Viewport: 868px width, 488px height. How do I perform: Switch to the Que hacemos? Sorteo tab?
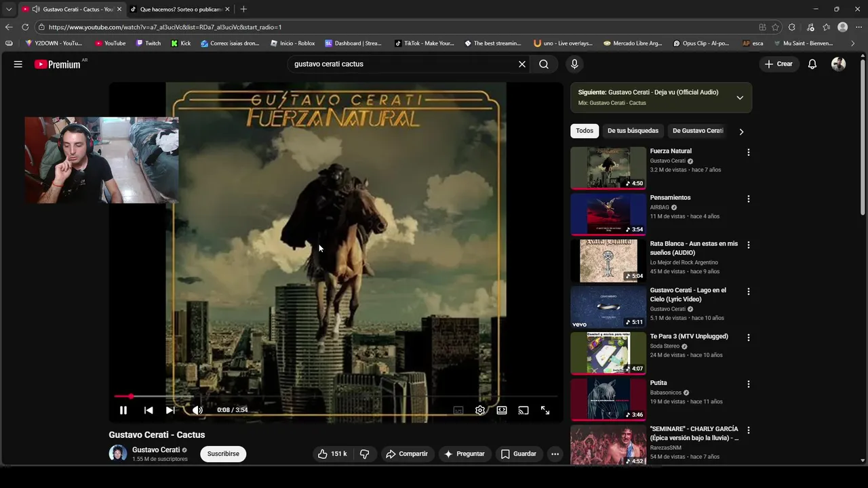coord(180,9)
